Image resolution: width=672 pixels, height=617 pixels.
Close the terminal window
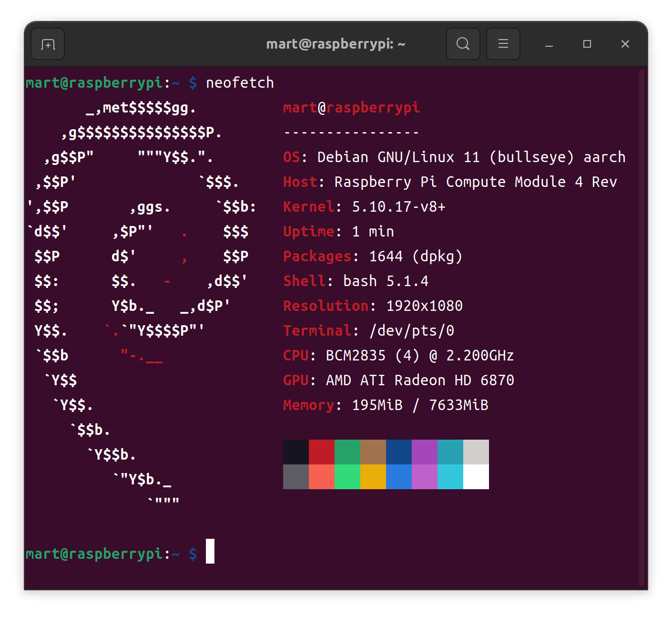point(625,44)
